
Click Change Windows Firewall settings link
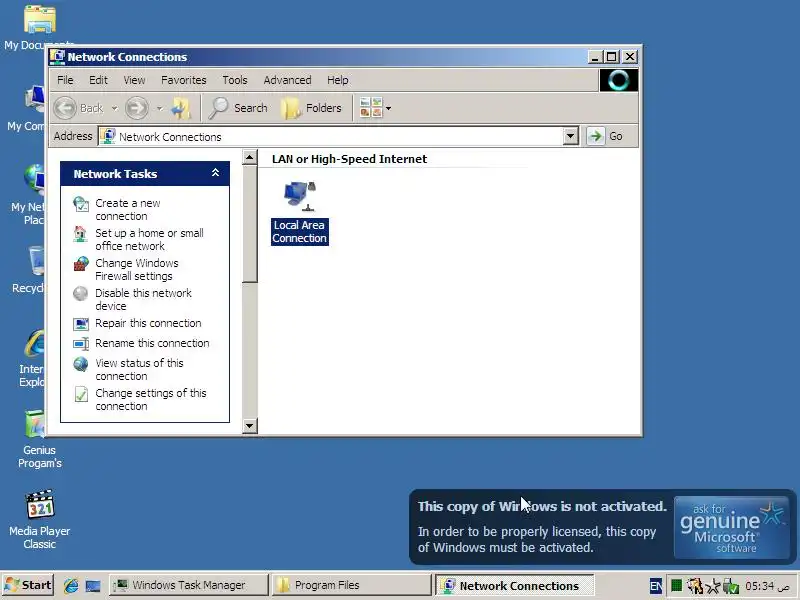[x=137, y=269]
